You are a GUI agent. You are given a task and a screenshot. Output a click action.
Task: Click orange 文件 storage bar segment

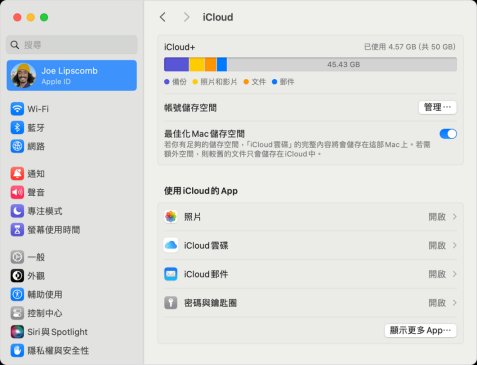pyautogui.click(x=211, y=64)
